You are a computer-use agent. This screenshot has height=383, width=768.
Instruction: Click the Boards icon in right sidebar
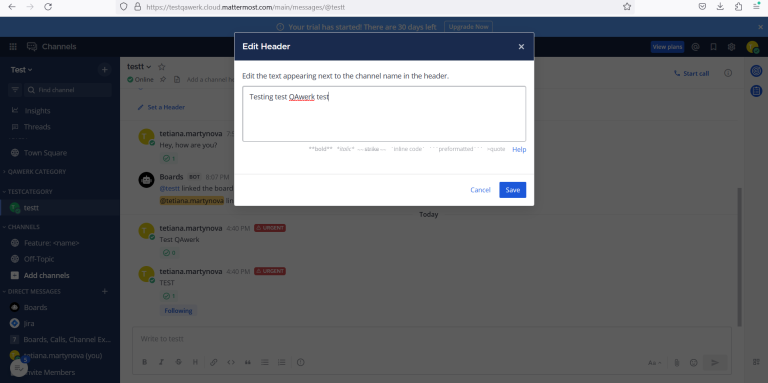[756, 91]
